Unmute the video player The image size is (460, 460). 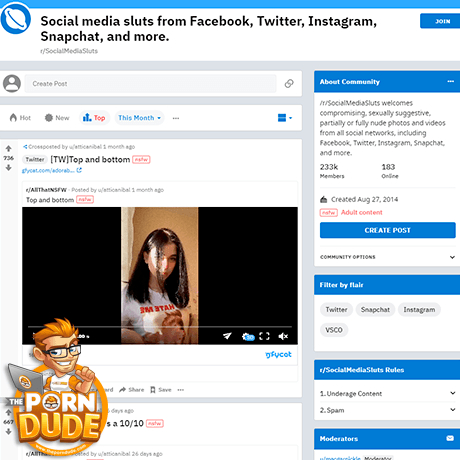coord(283,336)
